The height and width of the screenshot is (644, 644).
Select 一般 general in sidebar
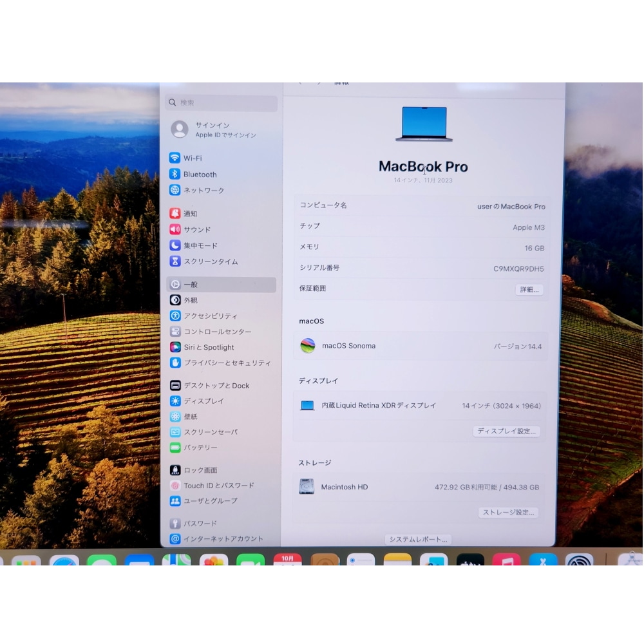click(x=191, y=285)
